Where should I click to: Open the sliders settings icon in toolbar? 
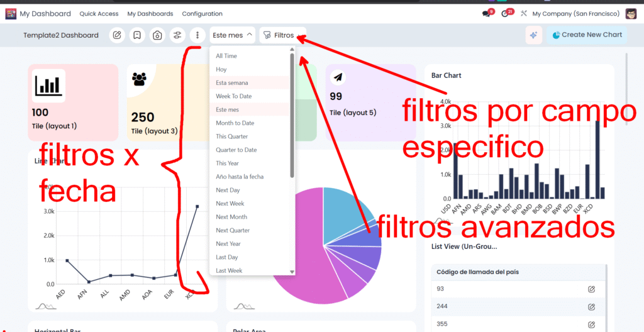pos(177,35)
